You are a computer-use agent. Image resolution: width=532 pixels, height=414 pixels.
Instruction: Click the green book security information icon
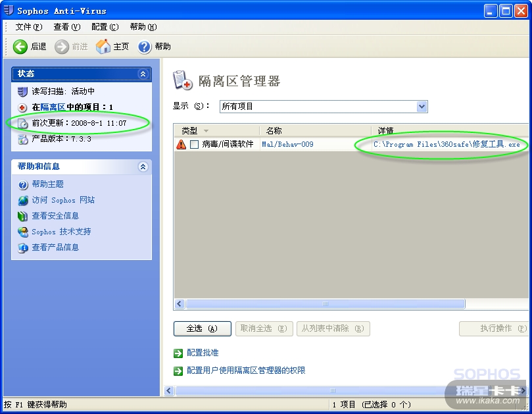(x=22, y=216)
